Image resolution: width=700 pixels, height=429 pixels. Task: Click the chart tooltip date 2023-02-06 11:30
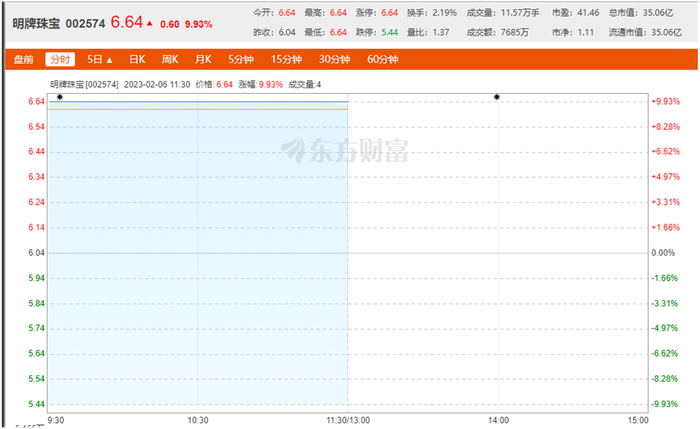pos(157,84)
